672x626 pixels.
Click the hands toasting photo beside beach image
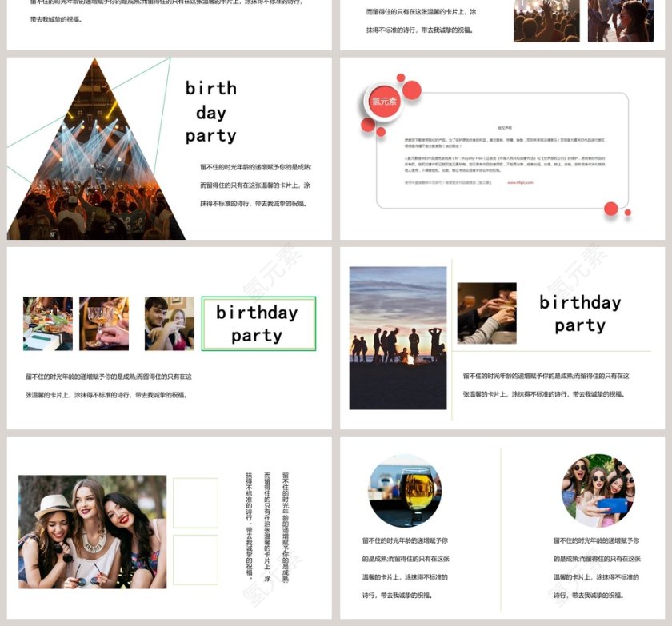click(486, 313)
